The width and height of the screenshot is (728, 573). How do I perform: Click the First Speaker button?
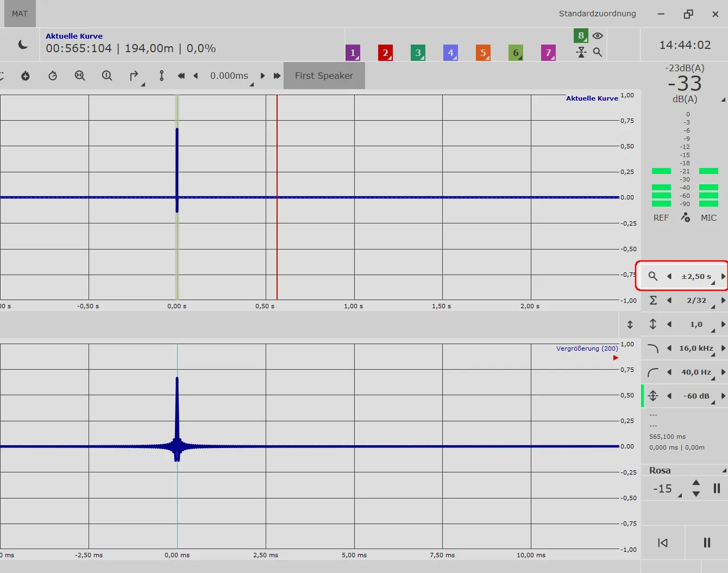click(324, 76)
